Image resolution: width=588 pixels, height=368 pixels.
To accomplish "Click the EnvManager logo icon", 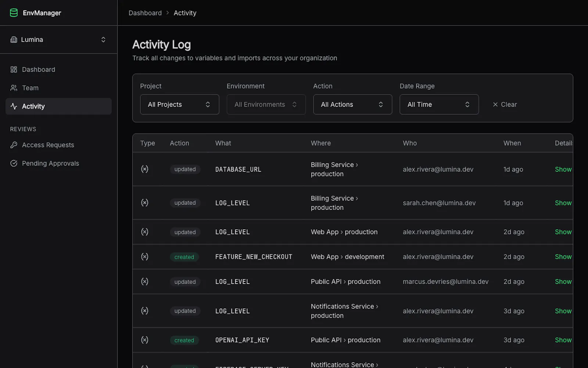I will [14, 13].
